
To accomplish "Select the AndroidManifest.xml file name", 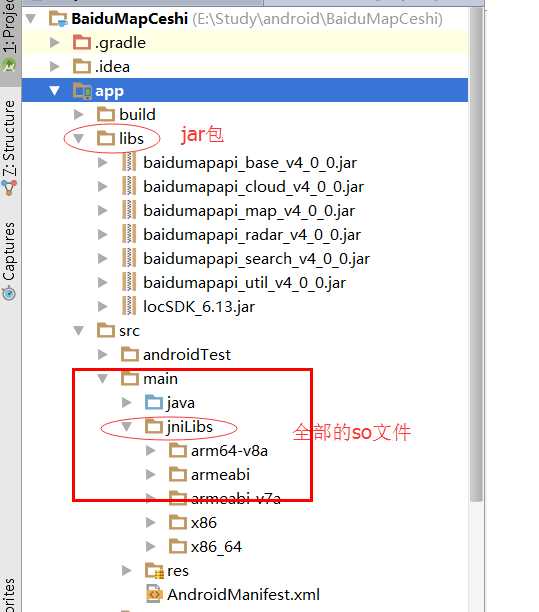I will click(244, 594).
